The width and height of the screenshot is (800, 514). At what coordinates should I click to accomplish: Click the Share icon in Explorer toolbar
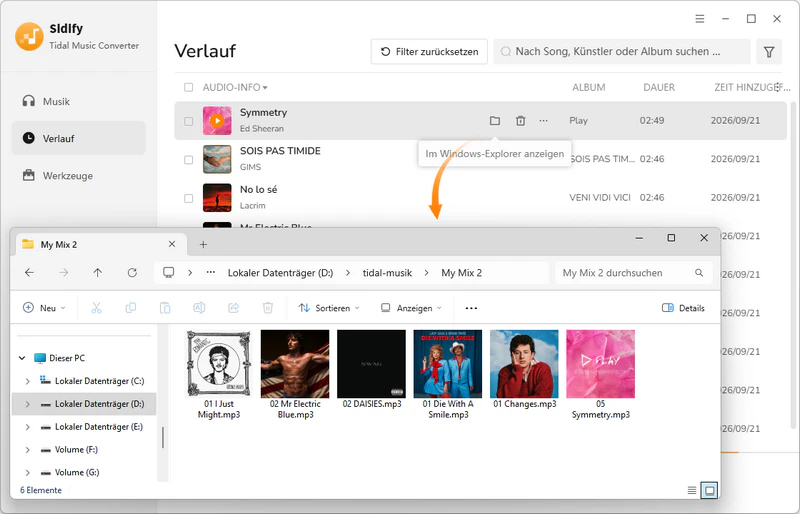pyautogui.click(x=233, y=308)
